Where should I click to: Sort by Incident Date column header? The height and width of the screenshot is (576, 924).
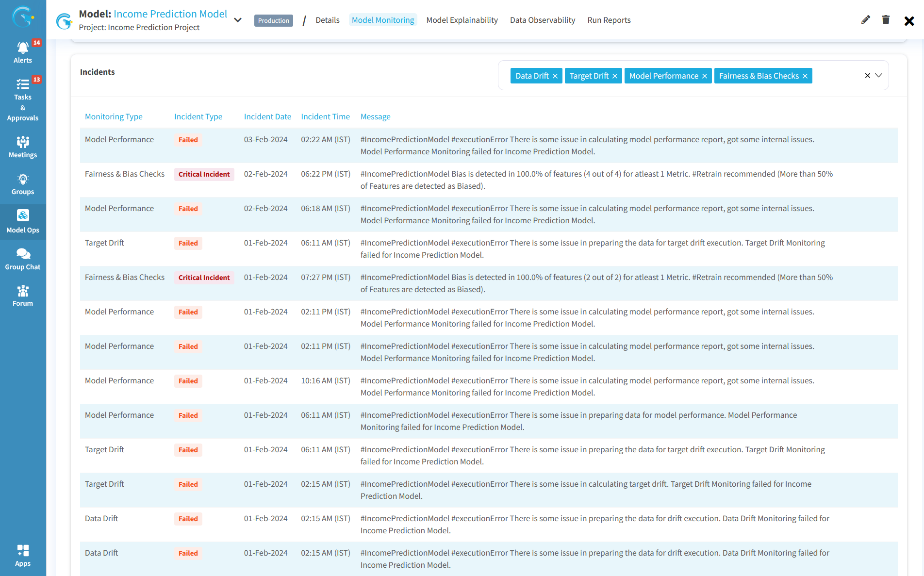click(267, 116)
